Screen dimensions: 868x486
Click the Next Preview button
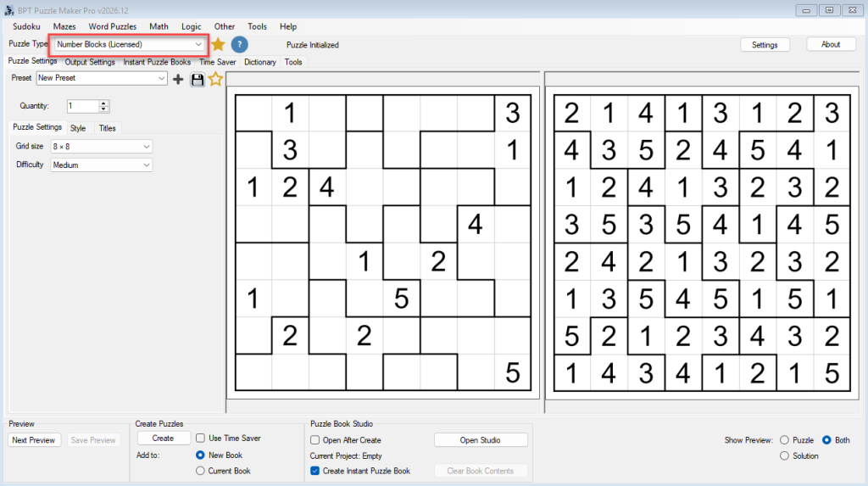34,440
